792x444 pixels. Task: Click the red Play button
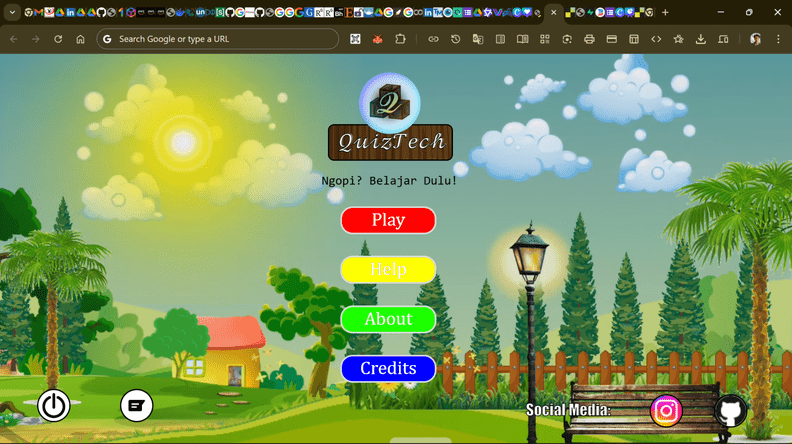[x=388, y=220]
